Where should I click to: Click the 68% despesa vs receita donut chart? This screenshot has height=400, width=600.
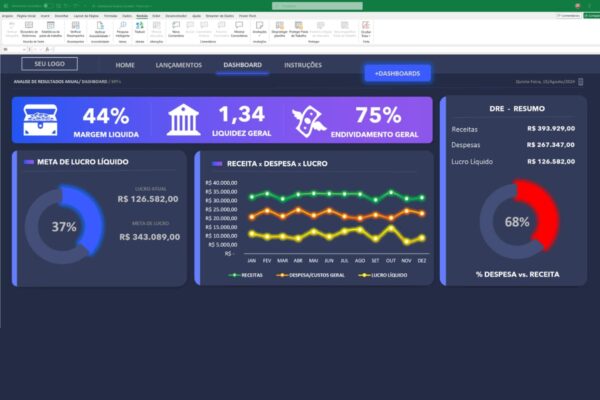(x=519, y=221)
